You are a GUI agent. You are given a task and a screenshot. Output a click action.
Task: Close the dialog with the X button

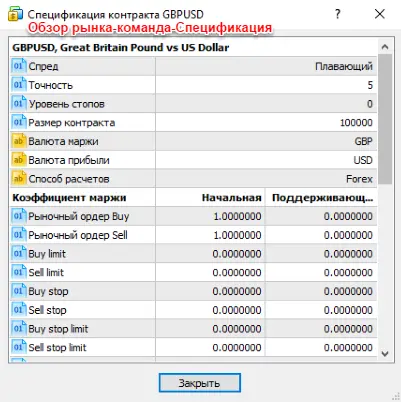point(380,14)
